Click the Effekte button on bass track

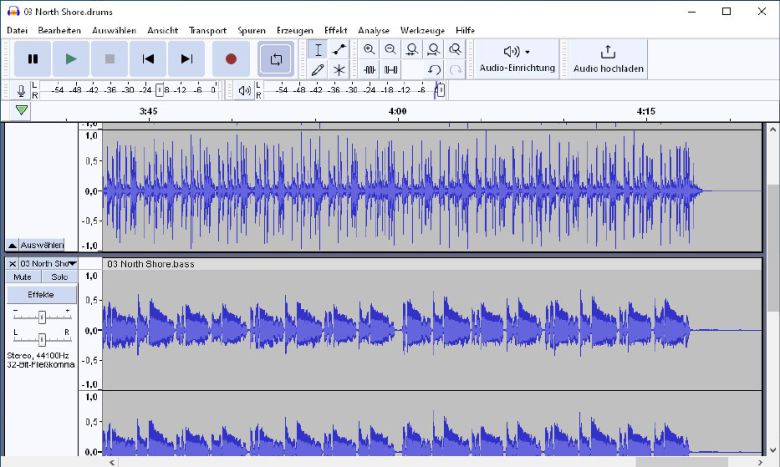pyautogui.click(x=41, y=295)
